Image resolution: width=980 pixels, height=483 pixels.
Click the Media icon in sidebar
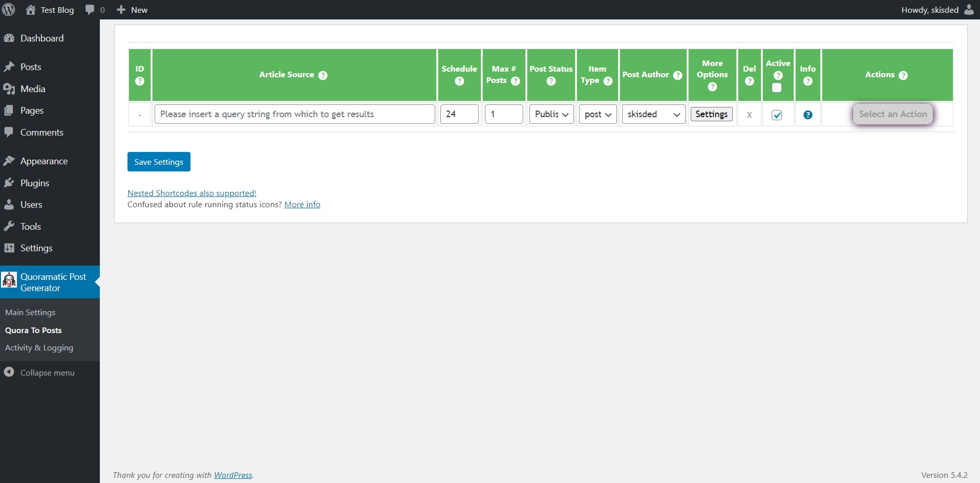coord(9,89)
